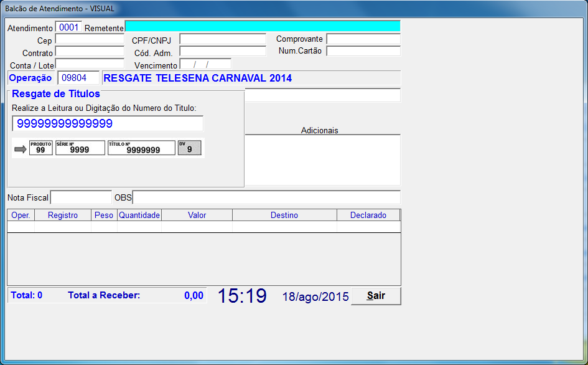The height and width of the screenshot is (365, 588).
Task: Click the TÍTULO Nº 9999999 box
Action: [x=141, y=148]
